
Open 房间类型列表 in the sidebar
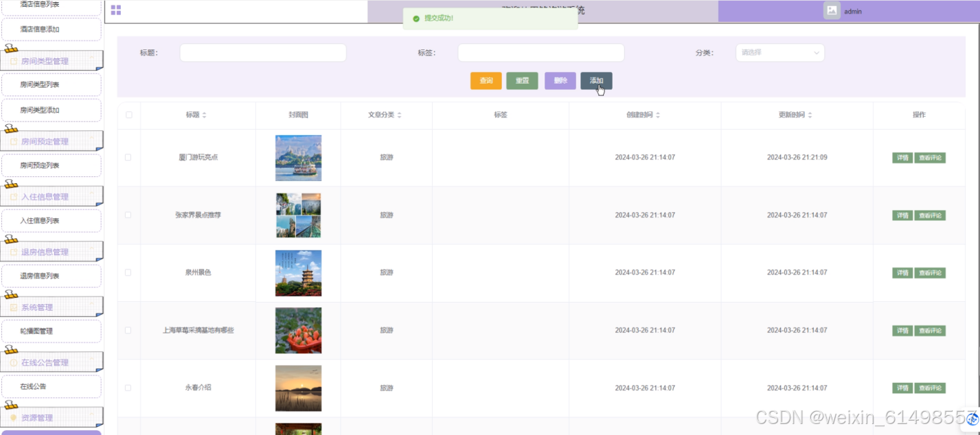(x=52, y=85)
